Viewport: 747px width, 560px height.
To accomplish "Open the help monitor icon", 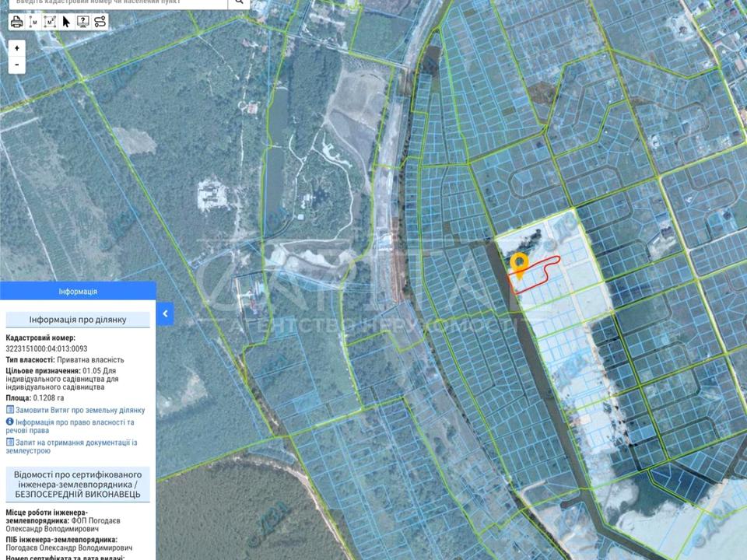I will tap(82, 22).
